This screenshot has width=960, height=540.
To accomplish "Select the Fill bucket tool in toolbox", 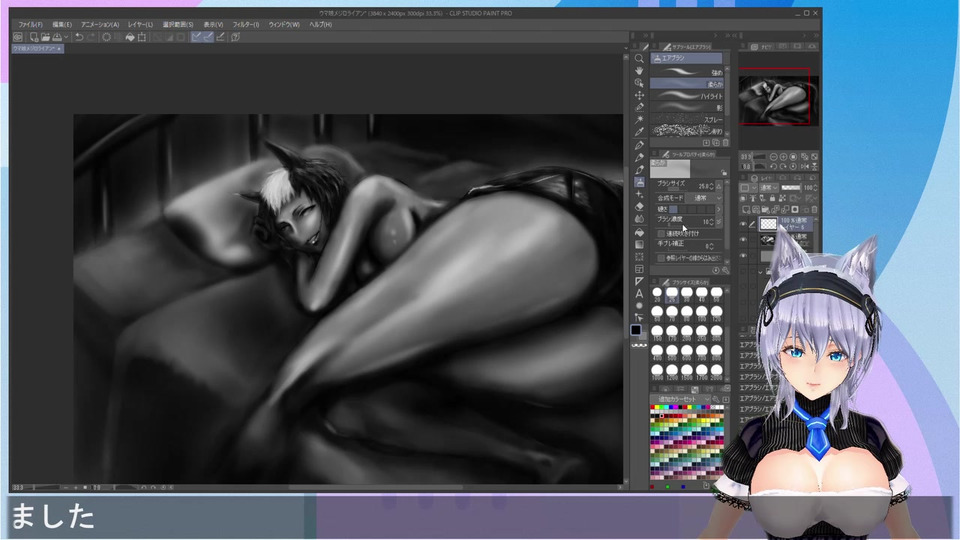I will point(640,233).
